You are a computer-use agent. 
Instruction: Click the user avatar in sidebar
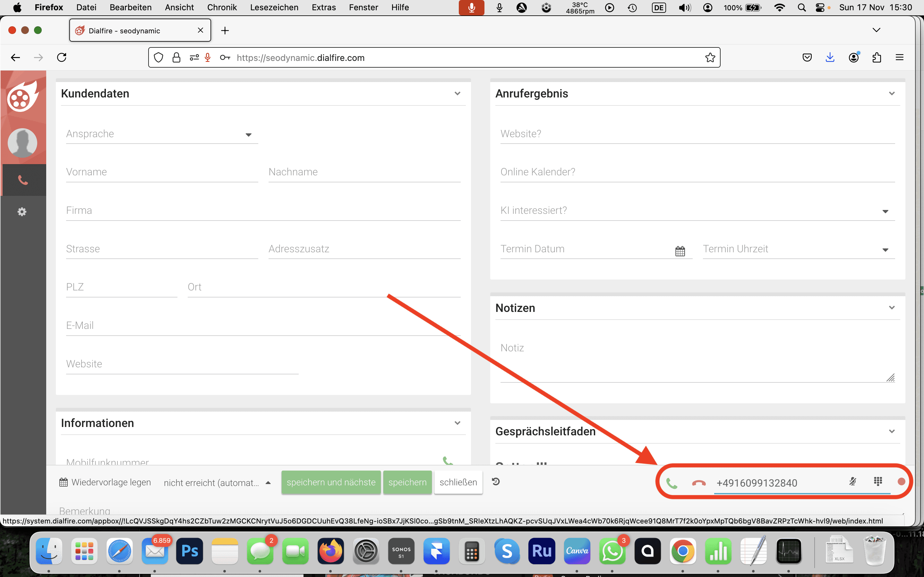(x=22, y=143)
